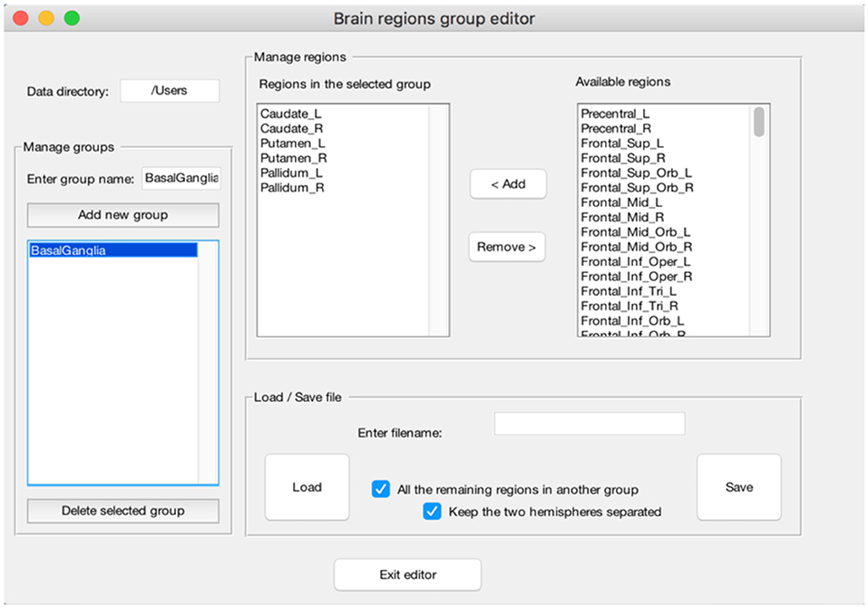Image resolution: width=868 pixels, height=608 pixels.
Task: Select Precentral_R in Available regions
Action: 664,129
